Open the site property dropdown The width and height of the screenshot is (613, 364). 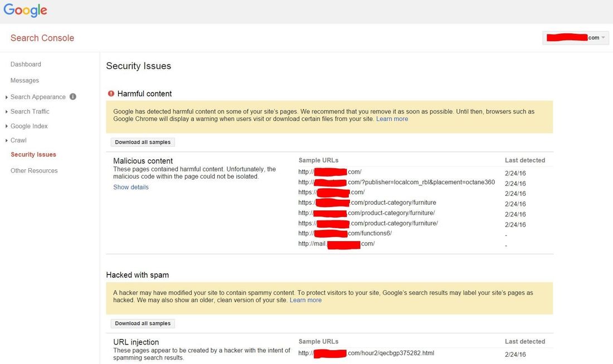pyautogui.click(x=576, y=37)
